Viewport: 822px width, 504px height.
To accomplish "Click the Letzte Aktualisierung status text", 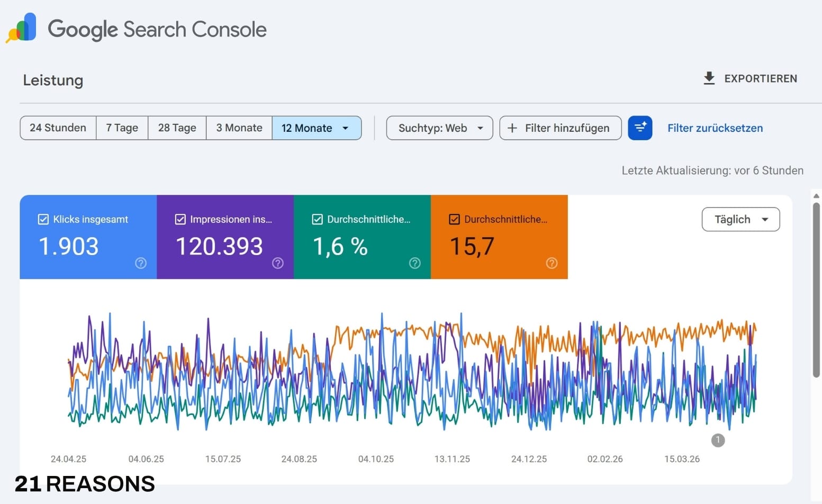I will click(712, 170).
